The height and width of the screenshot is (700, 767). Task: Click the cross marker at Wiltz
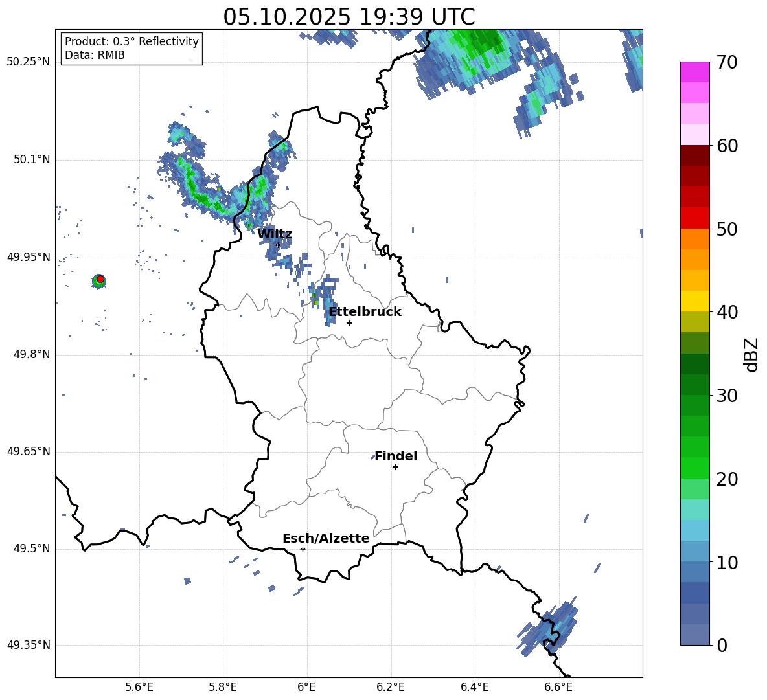click(279, 245)
